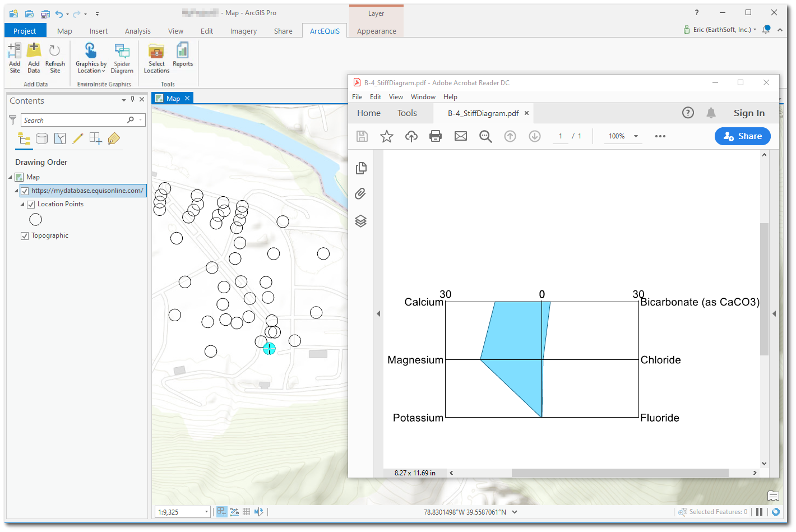Click the Acrobat Home tab

369,113
